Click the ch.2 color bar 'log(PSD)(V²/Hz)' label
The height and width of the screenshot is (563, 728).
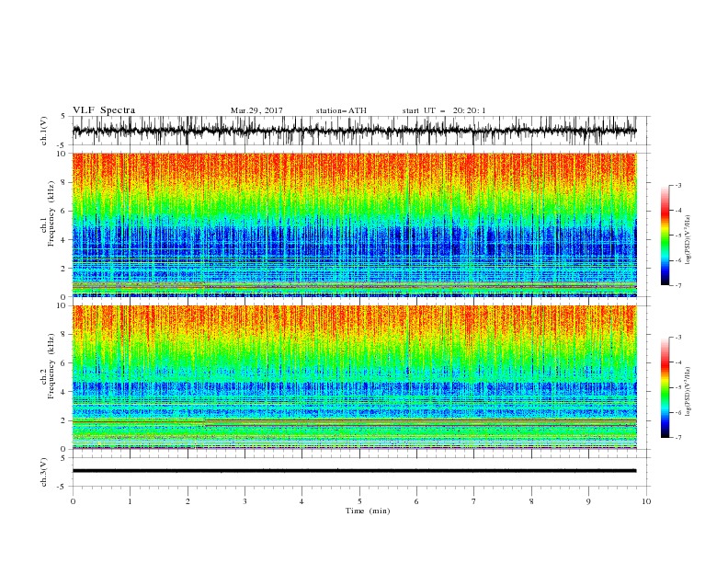pyautogui.click(x=688, y=392)
